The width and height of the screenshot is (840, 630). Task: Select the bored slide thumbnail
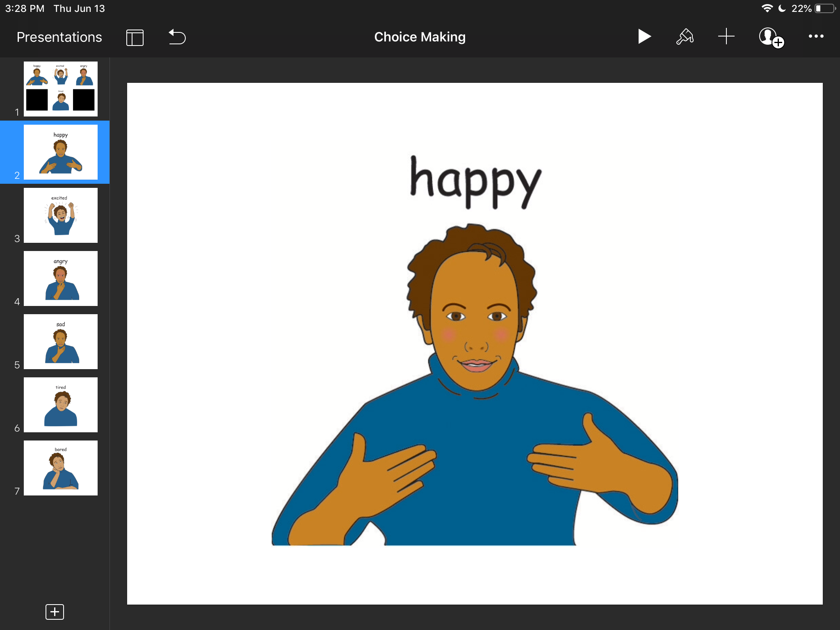[x=61, y=468]
